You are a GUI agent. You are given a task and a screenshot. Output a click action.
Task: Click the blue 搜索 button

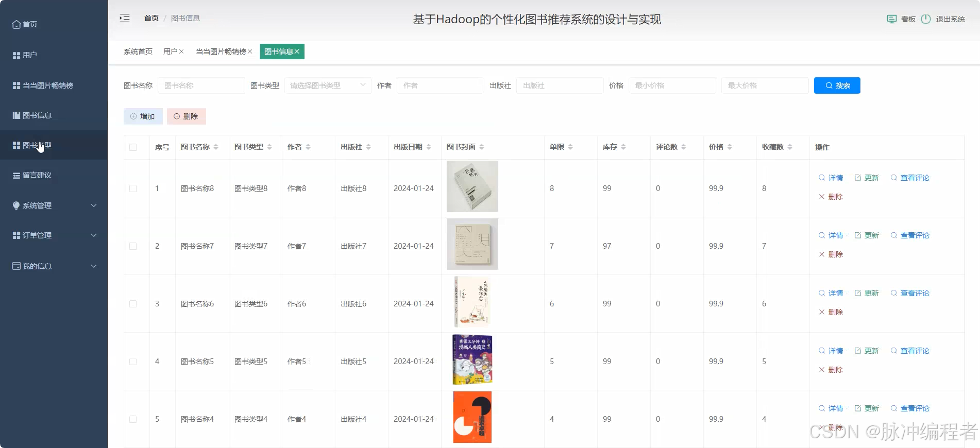837,85
